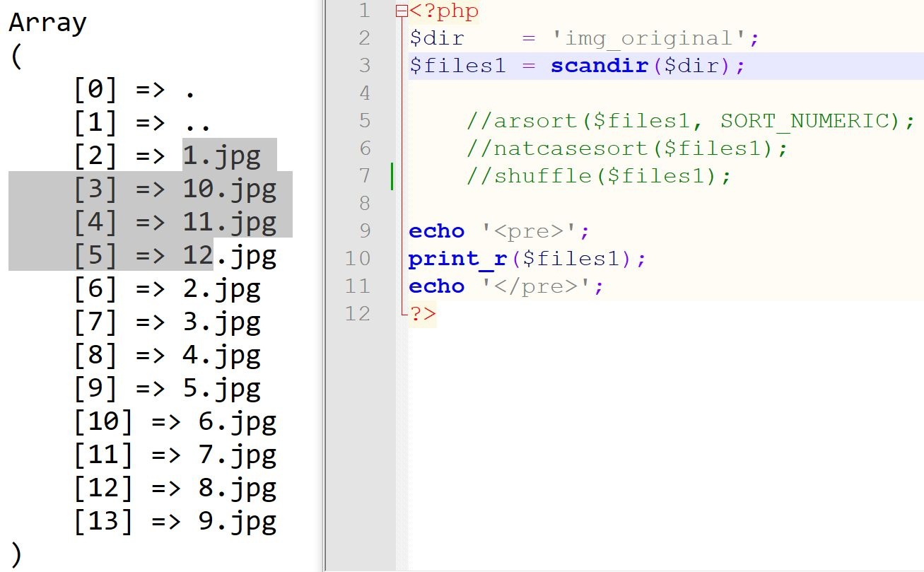The width and height of the screenshot is (924, 572).
Task: Click the green change marker beside line 7
Action: pos(392,176)
